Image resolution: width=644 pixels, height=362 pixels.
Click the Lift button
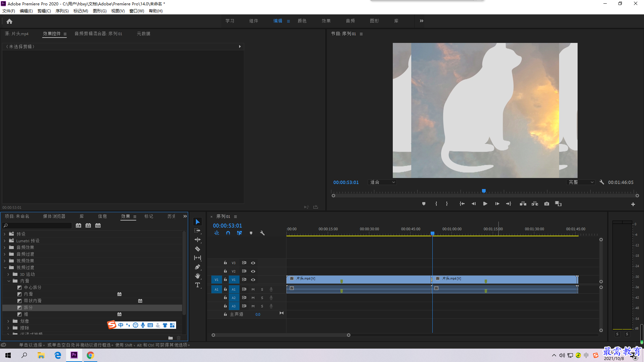click(x=523, y=204)
